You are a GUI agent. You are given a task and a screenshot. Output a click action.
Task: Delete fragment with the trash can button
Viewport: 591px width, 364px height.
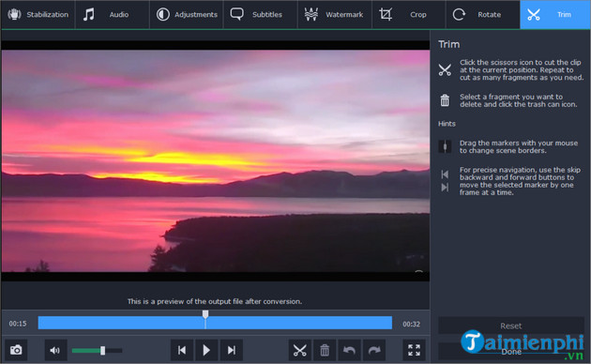pos(325,351)
